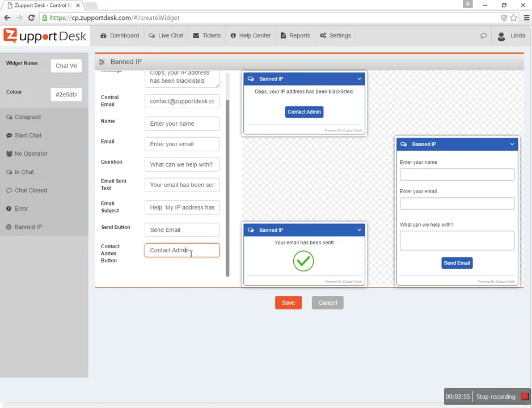Click the Email Subject input field
The image size is (532, 408).
point(182,207)
